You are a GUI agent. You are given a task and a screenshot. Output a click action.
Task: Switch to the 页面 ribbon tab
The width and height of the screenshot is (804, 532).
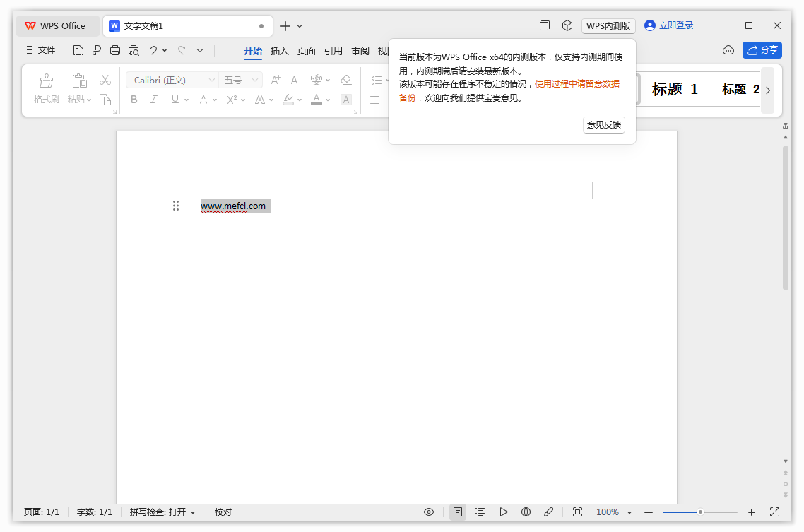click(306, 51)
